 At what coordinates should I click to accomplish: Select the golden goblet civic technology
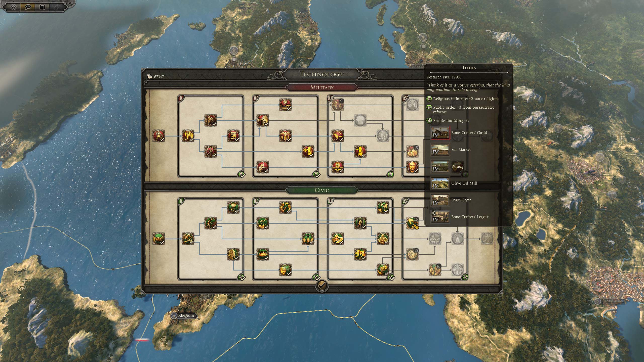233,208
